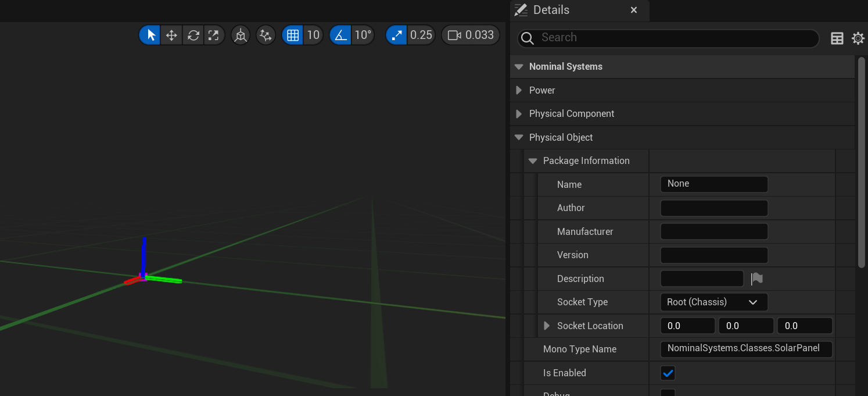Toggle the Debug checkbox
The image size is (868, 396).
(668, 393)
